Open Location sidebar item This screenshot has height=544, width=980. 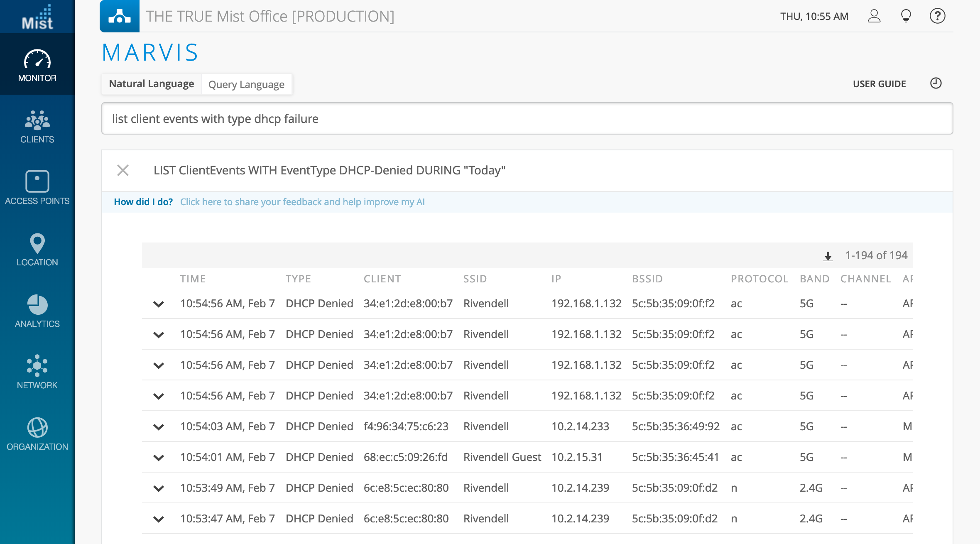click(37, 249)
